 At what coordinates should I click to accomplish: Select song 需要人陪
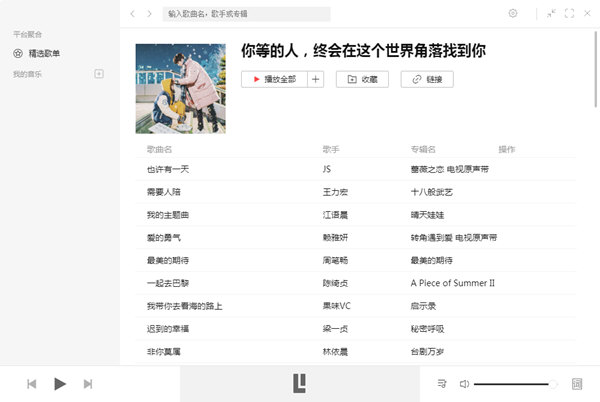[x=164, y=192]
